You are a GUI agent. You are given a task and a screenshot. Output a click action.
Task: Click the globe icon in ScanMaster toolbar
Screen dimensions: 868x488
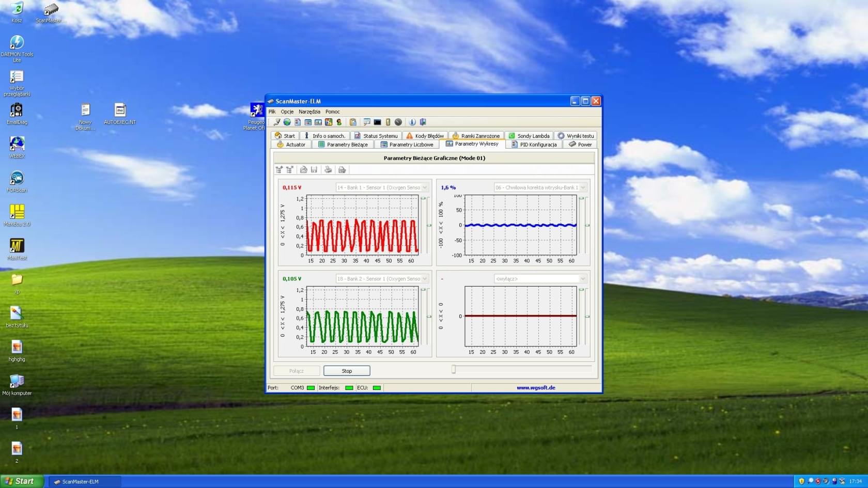coord(287,122)
